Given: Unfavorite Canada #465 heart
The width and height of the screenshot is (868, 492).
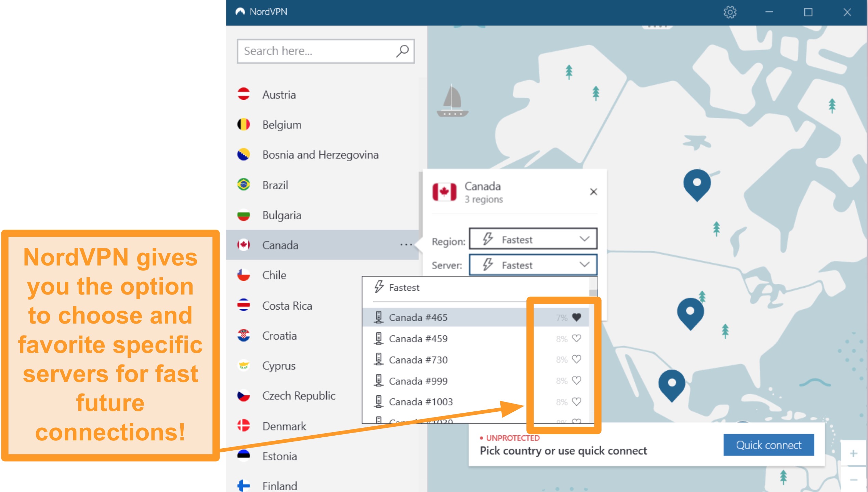Looking at the screenshot, I should (577, 317).
